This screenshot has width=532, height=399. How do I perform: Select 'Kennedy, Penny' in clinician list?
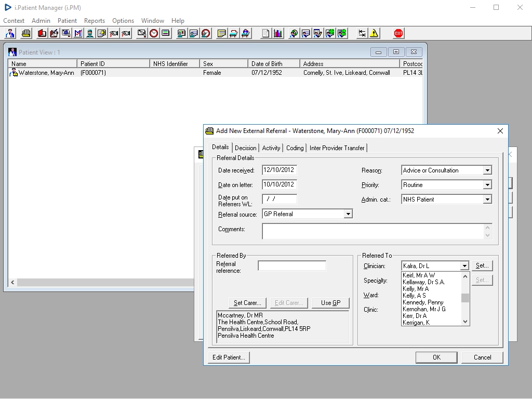click(x=431, y=302)
